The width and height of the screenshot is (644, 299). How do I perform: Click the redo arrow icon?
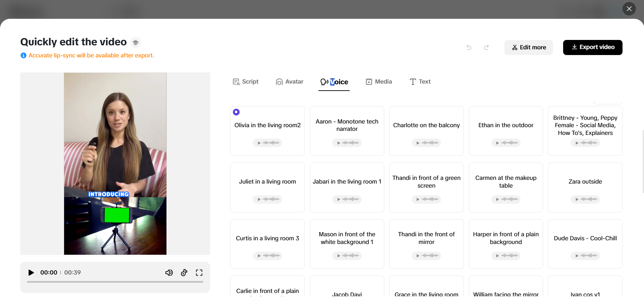[486, 47]
